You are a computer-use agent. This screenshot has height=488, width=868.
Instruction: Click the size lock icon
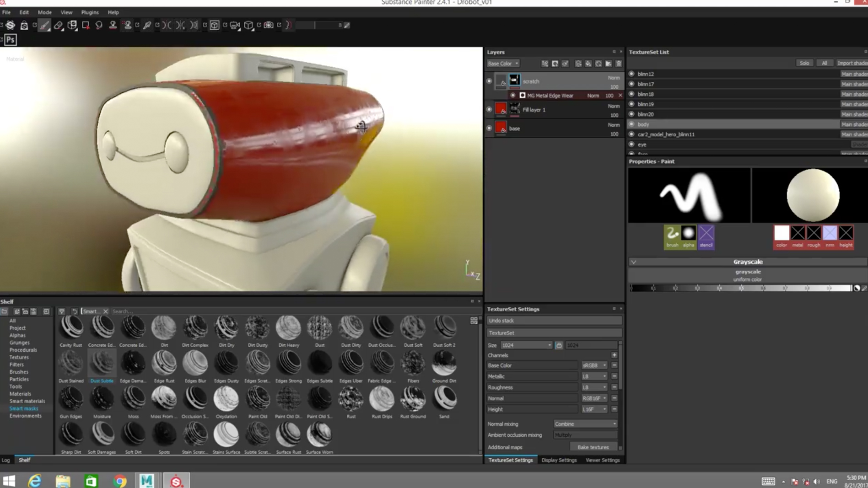pos(559,345)
